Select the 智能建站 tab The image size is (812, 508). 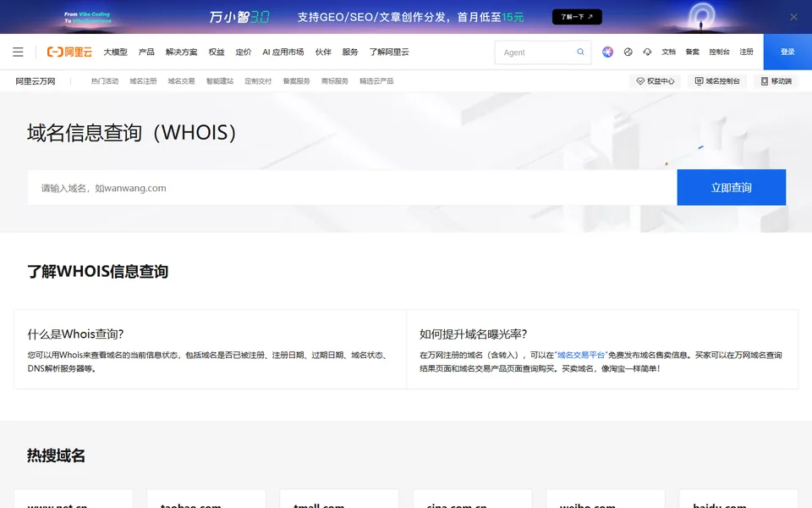(220, 81)
